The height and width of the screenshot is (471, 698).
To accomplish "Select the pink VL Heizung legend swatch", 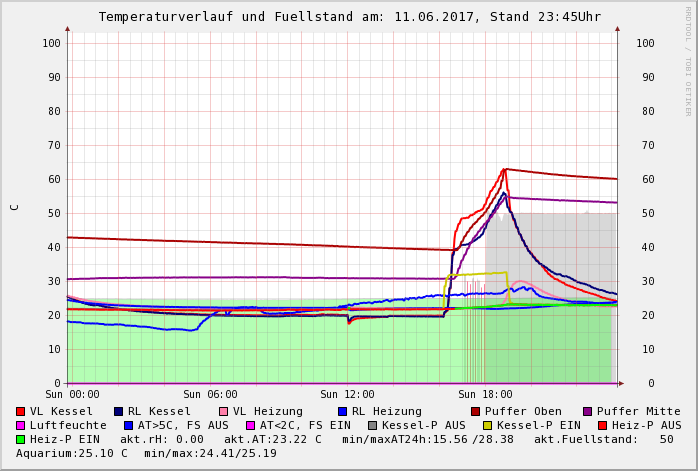I will tap(223, 411).
